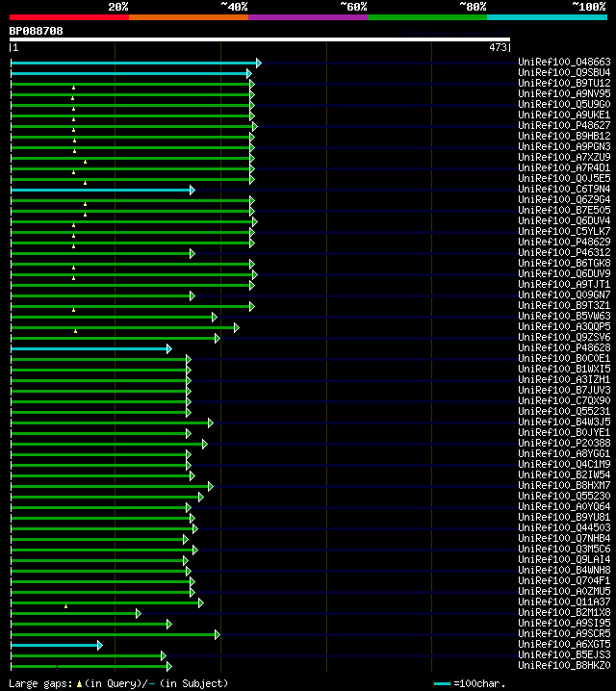Click the arrowhead ending the UniRef100_A3QQP5 alignment

point(236,327)
